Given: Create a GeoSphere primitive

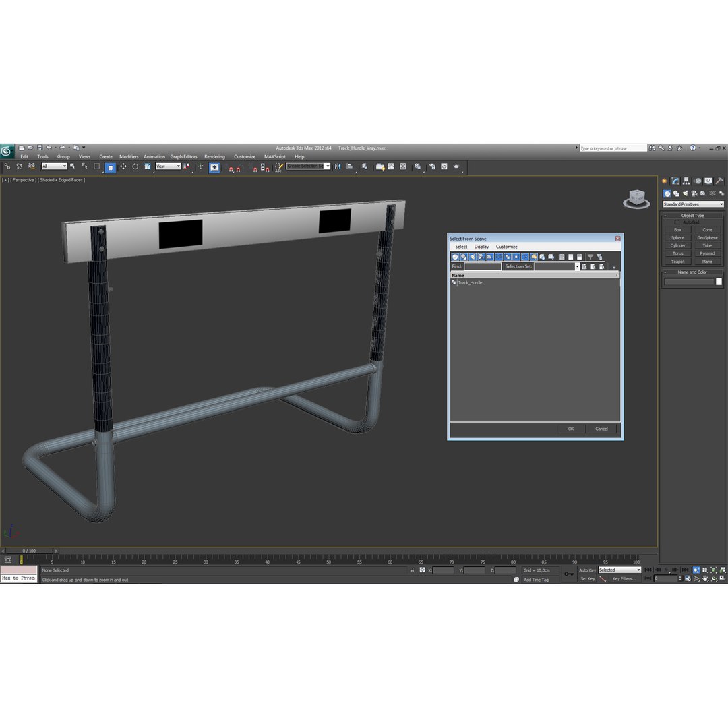Looking at the screenshot, I should click(707, 238).
